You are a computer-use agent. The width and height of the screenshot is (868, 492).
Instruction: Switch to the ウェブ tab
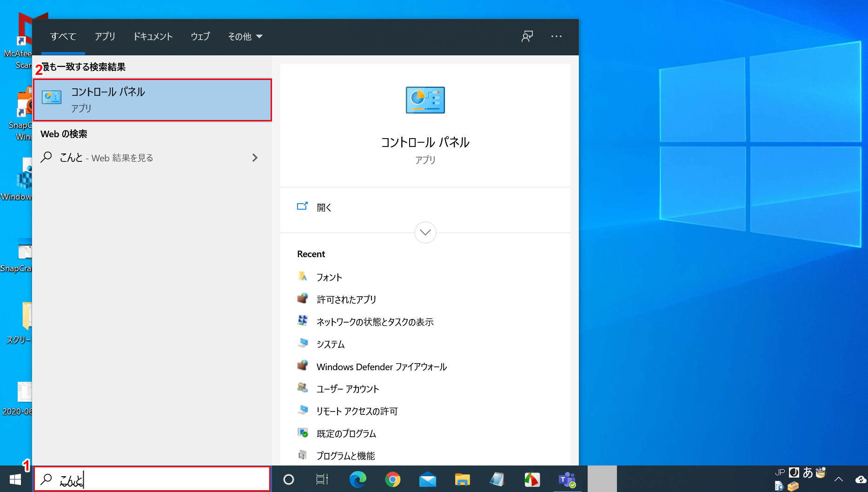200,36
